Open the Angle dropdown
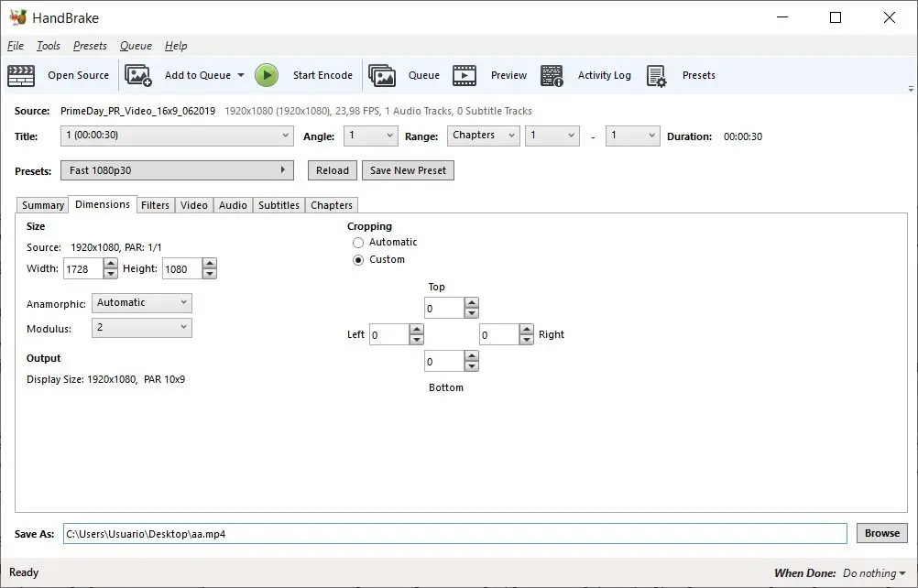 tap(371, 136)
